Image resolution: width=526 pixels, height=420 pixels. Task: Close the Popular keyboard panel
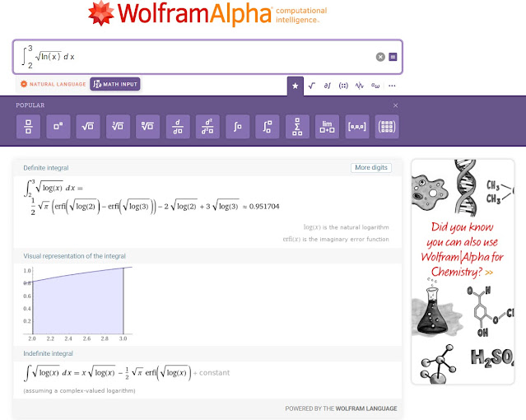pyautogui.click(x=395, y=105)
